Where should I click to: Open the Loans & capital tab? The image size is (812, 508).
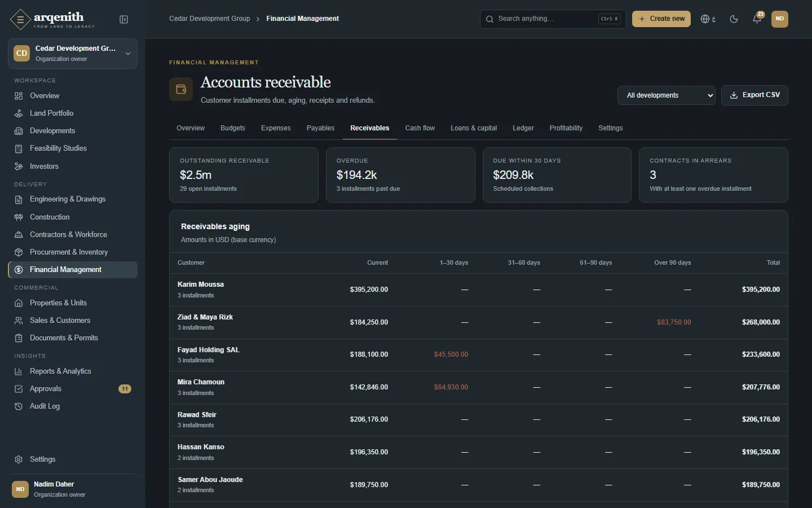click(474, 128)
